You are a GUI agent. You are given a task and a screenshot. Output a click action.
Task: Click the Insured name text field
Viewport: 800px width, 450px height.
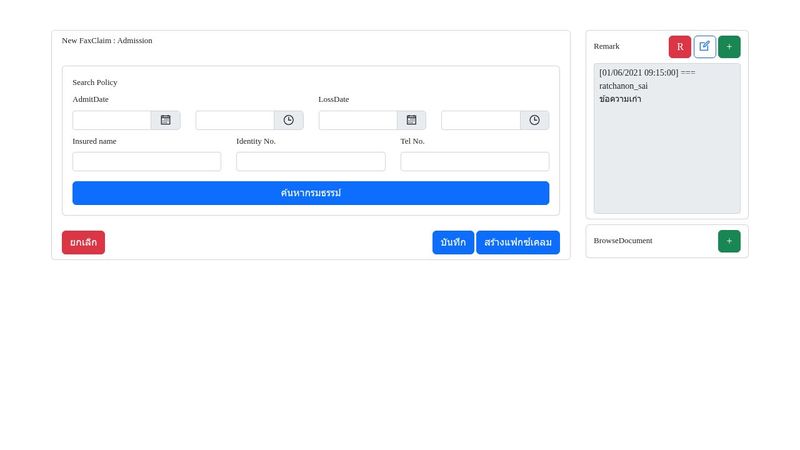coord(147,162)
